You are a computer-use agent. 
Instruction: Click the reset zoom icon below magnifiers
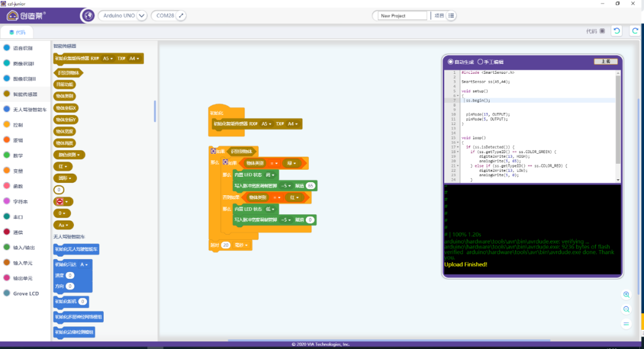pyautogui.click(x=626, y=323)
